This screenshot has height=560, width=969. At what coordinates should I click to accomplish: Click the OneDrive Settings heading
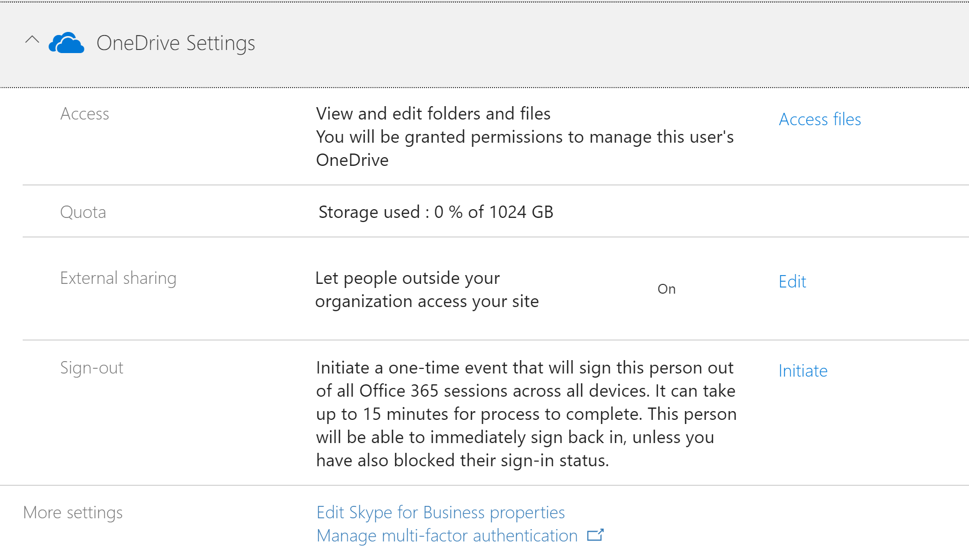[176, 43]
